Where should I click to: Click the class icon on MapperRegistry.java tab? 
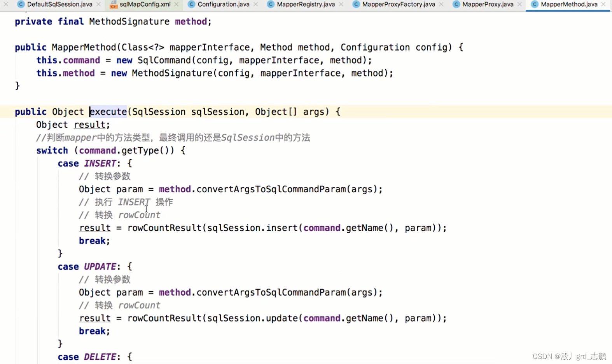click(271, 4)
